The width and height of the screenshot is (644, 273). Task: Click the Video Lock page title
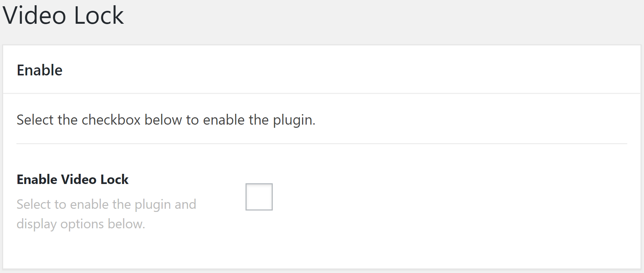(x=64, y=15)
